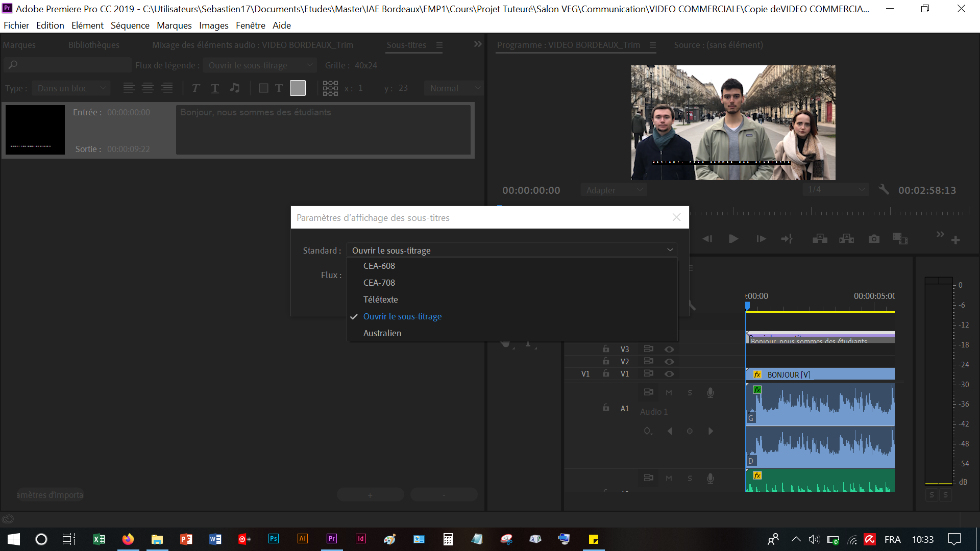Toggle V3 track eye visibility
Screen dimensions: 980x551
(669, 349)
